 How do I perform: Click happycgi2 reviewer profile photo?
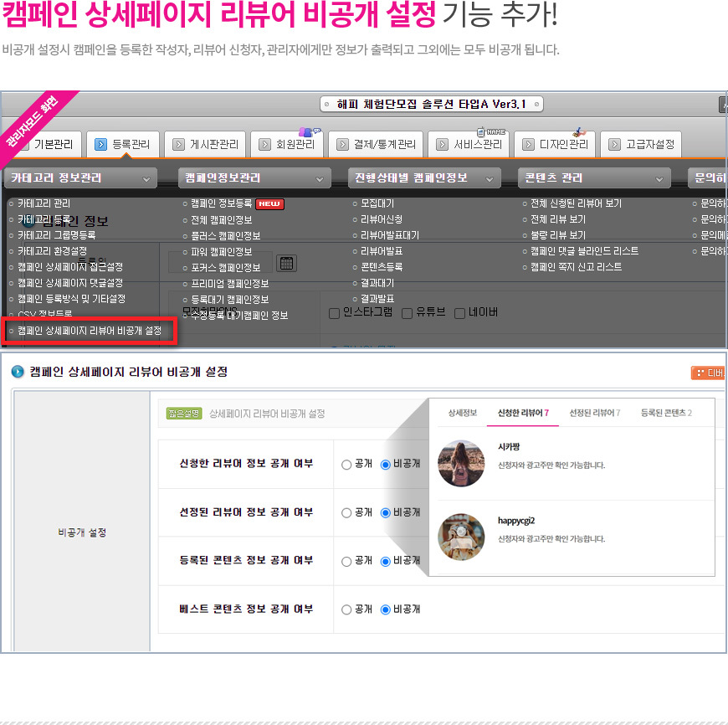tap(461, 537)
